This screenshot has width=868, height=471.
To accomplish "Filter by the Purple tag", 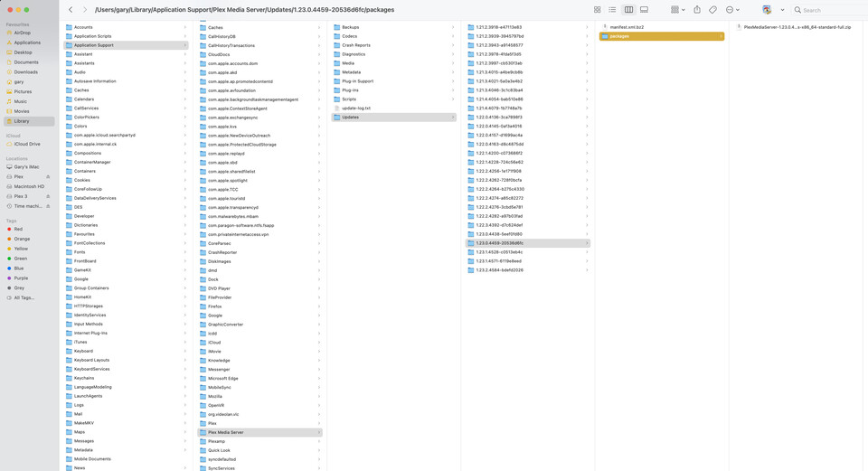I will [x=21, y=278].
